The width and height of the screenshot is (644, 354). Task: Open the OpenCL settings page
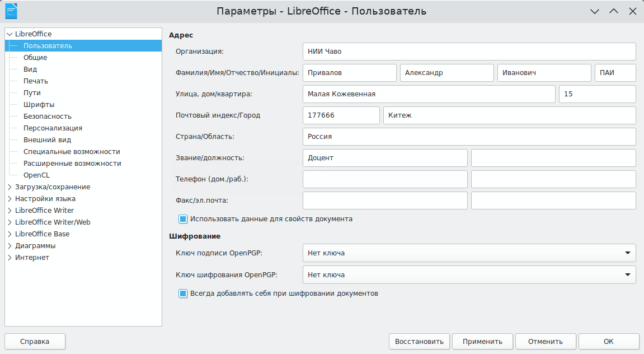tap(36, 175)
